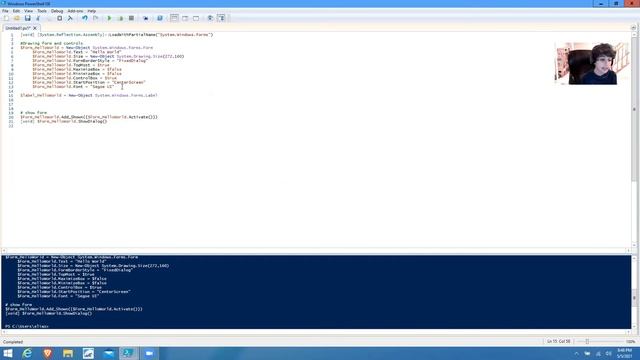Viewport: 640px width, 360px height.
Task: Open the volume control in the system tray
Action: (609, 353)
